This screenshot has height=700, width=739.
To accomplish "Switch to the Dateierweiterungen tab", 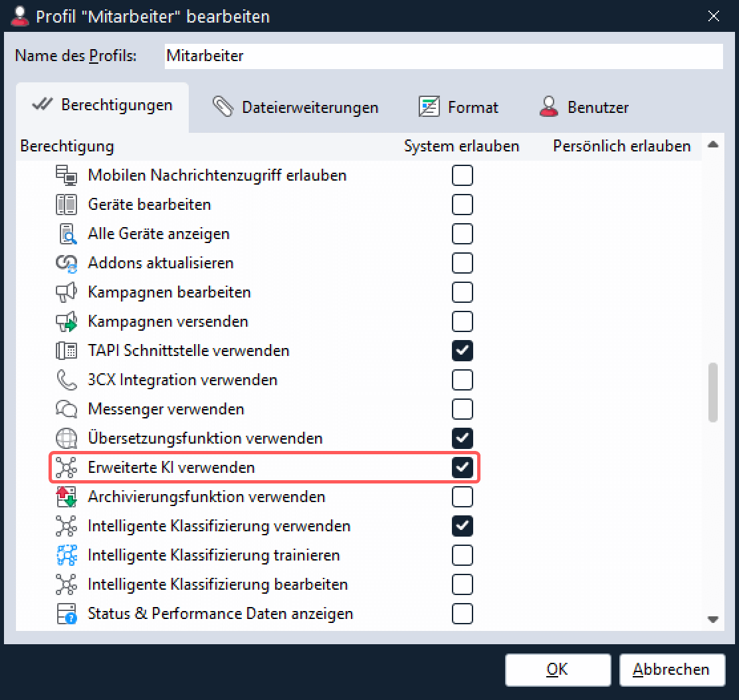I will [296, 108].
